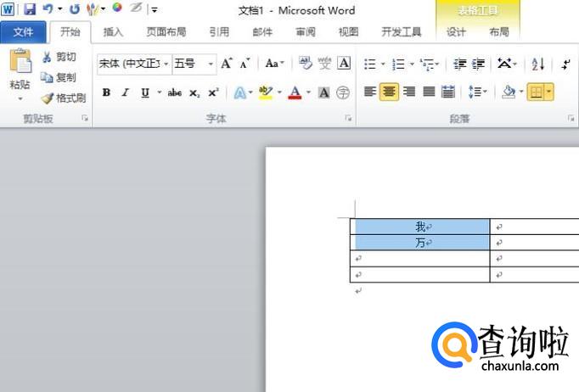The image size is (579, 392).
Task: Click the increase indent icon
Action: [479, 64]
